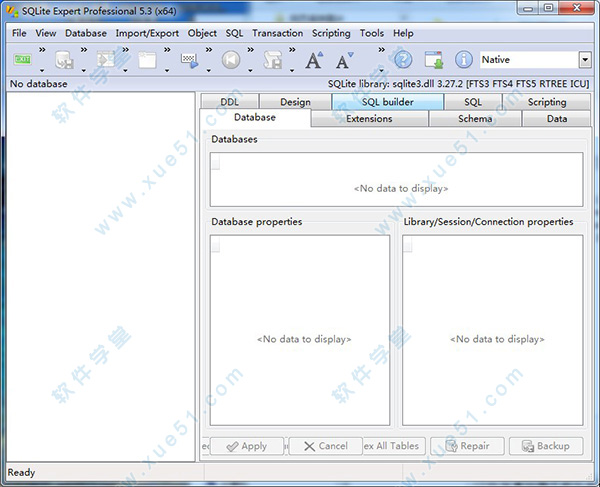This screenshot has width=600, height=487.
Task: Select the Database tab
Action: [255, 117]
